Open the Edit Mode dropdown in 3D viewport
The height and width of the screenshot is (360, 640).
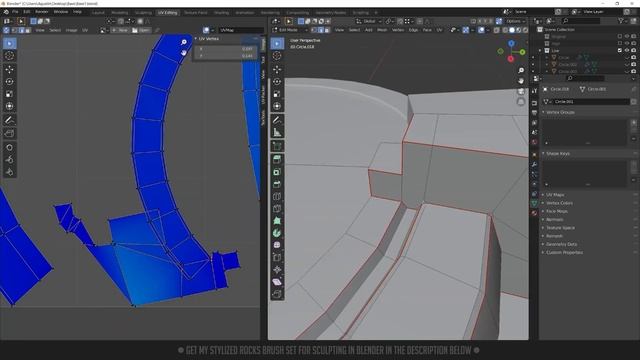pyautogui.click(x=289, y=30)
